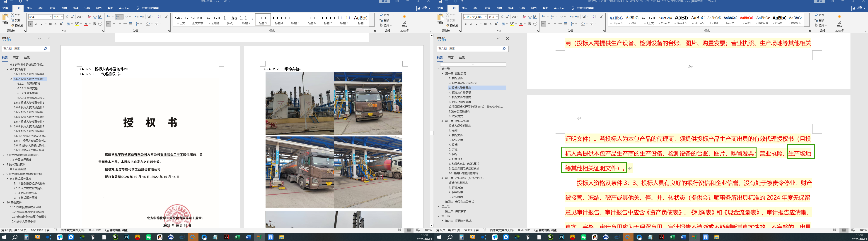Open the font size dropdown showing 小四

tap(62, 17)
